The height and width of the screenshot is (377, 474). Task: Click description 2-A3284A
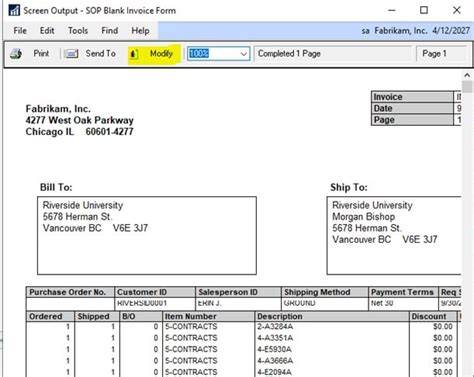pyautogui.click(x=275, y=327)
